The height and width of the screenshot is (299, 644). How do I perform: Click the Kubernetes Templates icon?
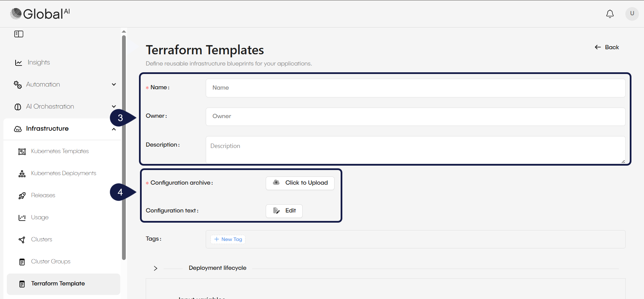point(22,151)
